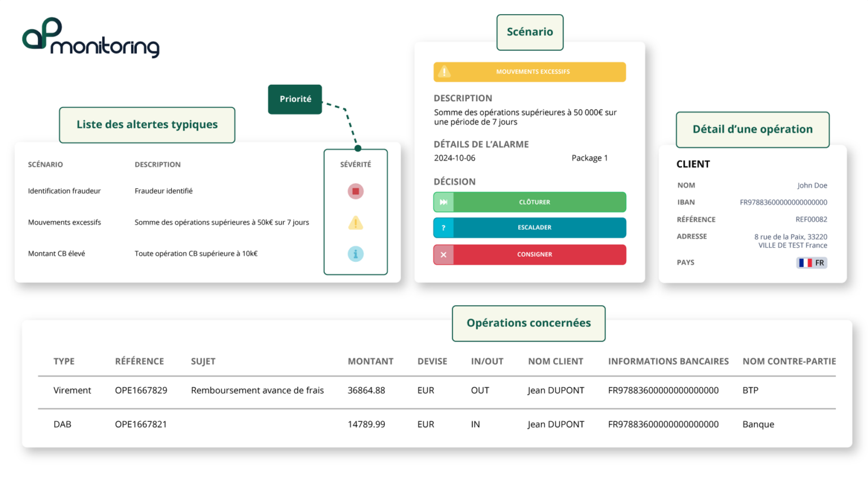Click the yellow warning severity for Mouvements excessifs

coord(355,222)
